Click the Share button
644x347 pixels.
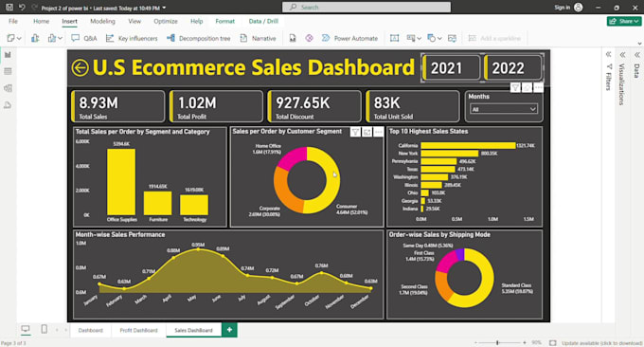coord(624,21)
